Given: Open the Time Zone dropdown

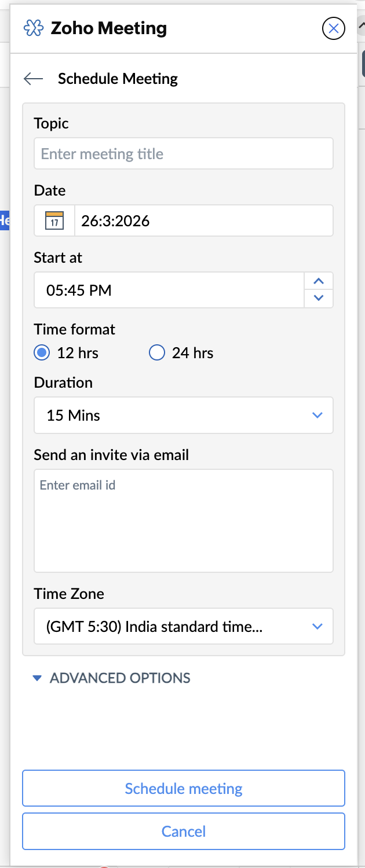Looking at the screenshot, I should (183, 626).
